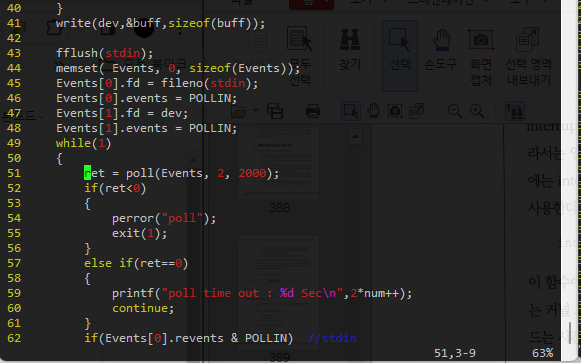Click Export Selection (선택 영역 내보내기) button
This screenshot has width=581, height=363.
click(528, 56)
